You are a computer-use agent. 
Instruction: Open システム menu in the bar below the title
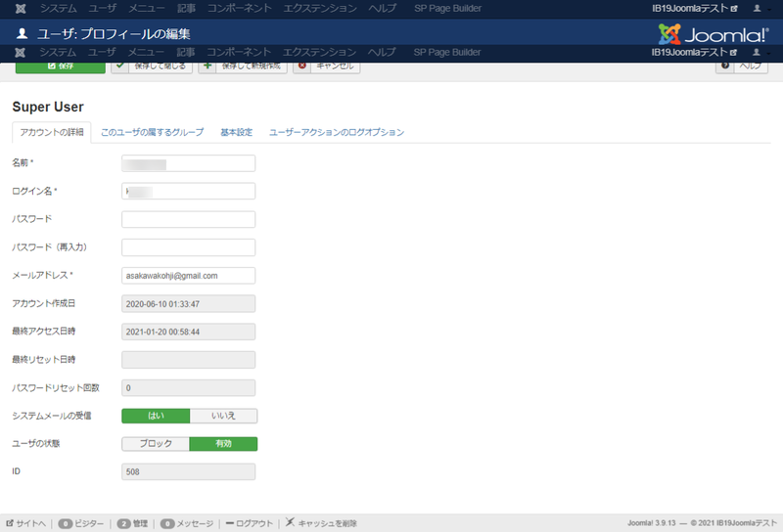[x=58, y=53]
